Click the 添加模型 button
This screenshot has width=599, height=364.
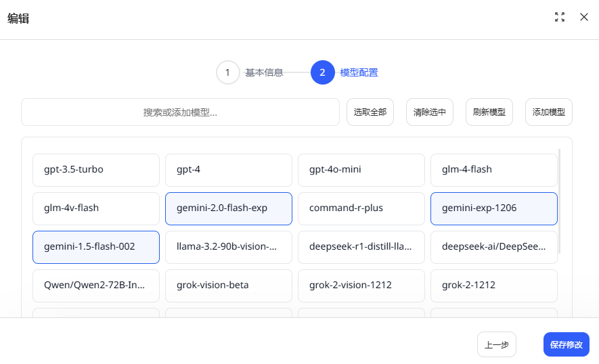tap(548, 112)
